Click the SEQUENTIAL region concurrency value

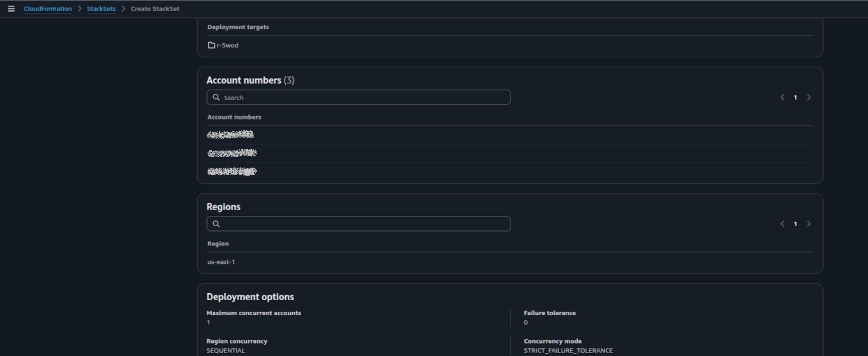(x=226, y=350)
